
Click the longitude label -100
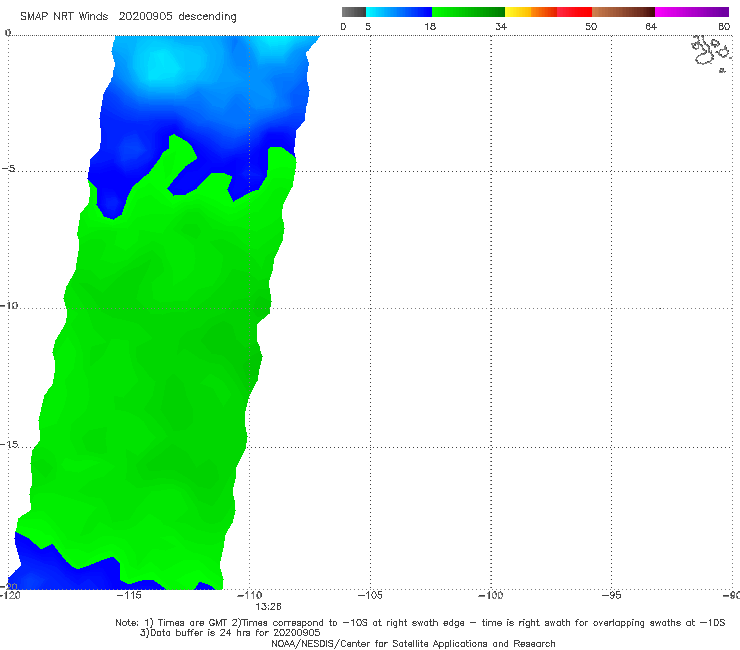point(491,595)
